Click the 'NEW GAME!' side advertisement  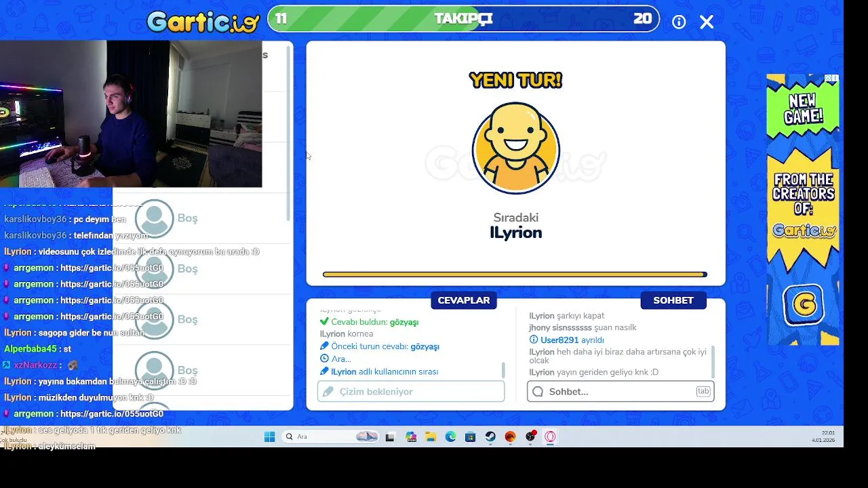[x=804, y=210]
